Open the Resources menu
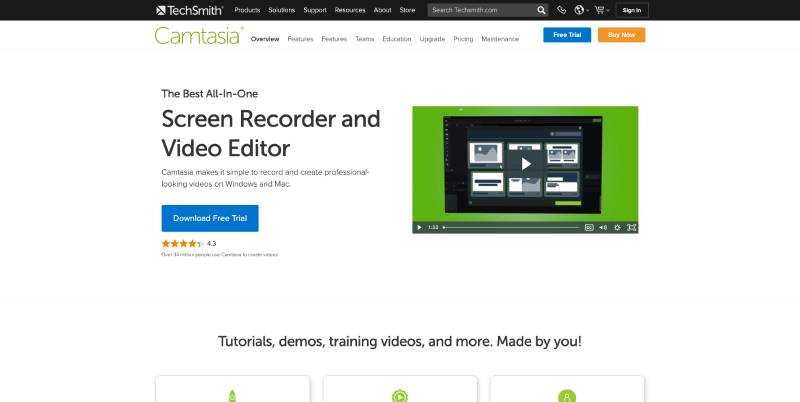800x402 pixels. click(350, 10)
